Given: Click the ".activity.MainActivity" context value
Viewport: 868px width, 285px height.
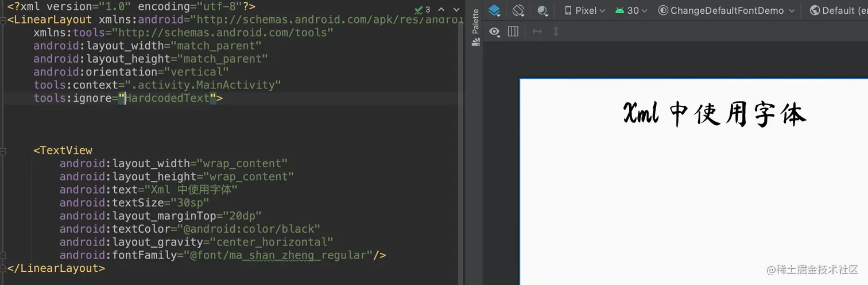Looking at the screenshot, I should click(x=202, y=85).
